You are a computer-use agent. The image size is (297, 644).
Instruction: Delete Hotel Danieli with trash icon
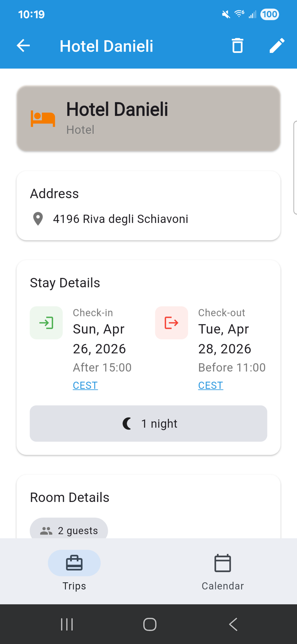(238, 46)
